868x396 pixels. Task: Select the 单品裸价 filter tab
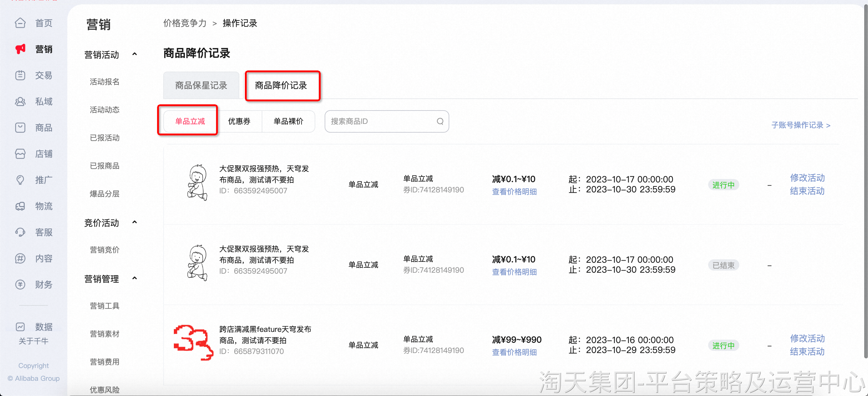coord(289,121)
